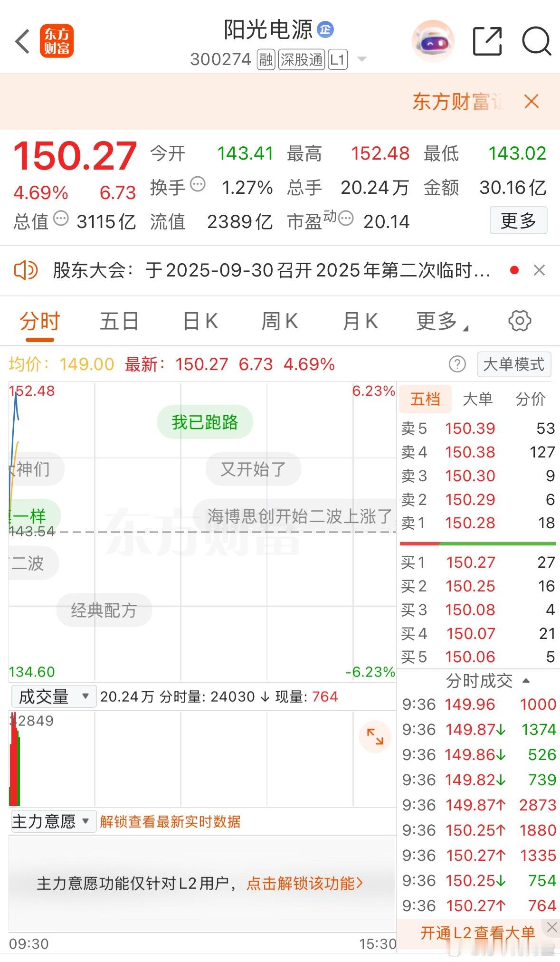560x962 pixels.
Task: Open the chart settings gear icon
Action: pyautogui.click(x=520, y=321)
